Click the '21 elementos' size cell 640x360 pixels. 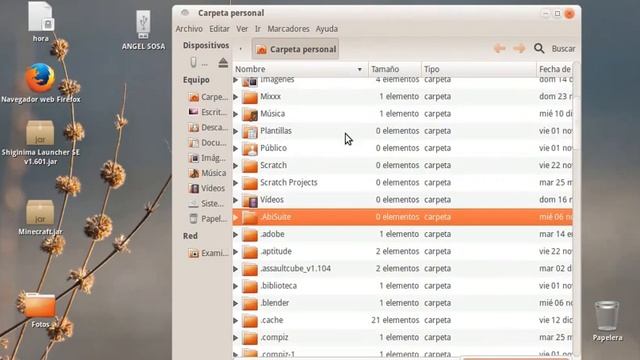[395, 320]
